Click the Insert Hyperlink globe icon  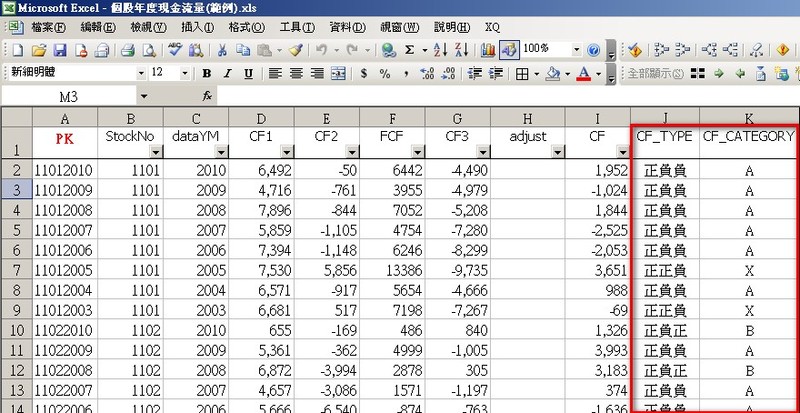click(x=389, y=50)
